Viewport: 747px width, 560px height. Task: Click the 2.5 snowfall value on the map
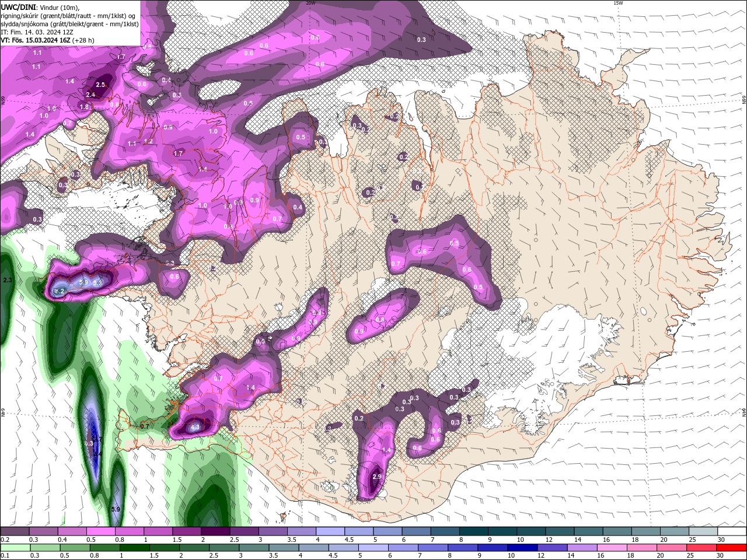click(x=100, y=85)
